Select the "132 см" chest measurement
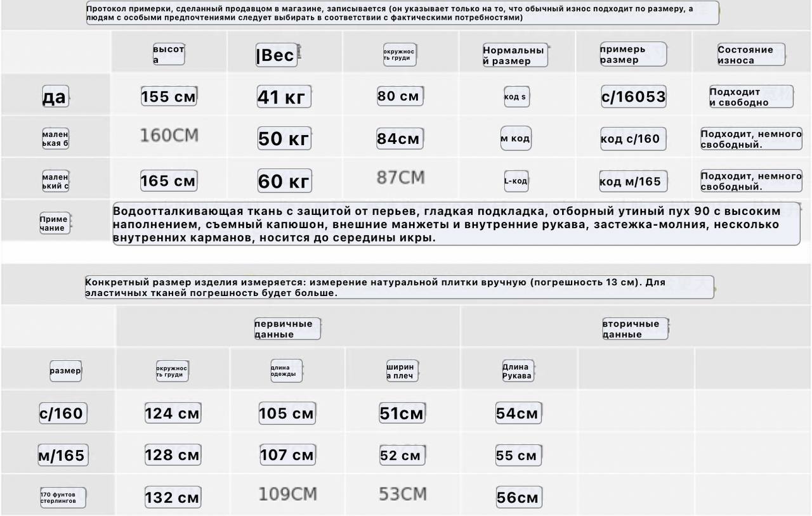 pos(173,498)
